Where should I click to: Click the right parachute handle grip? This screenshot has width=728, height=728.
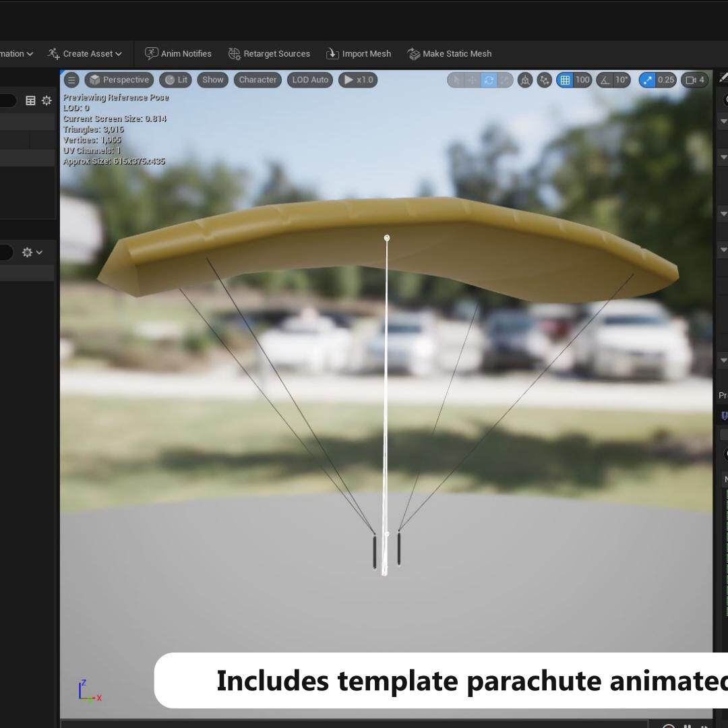click(x=399, y=549)
